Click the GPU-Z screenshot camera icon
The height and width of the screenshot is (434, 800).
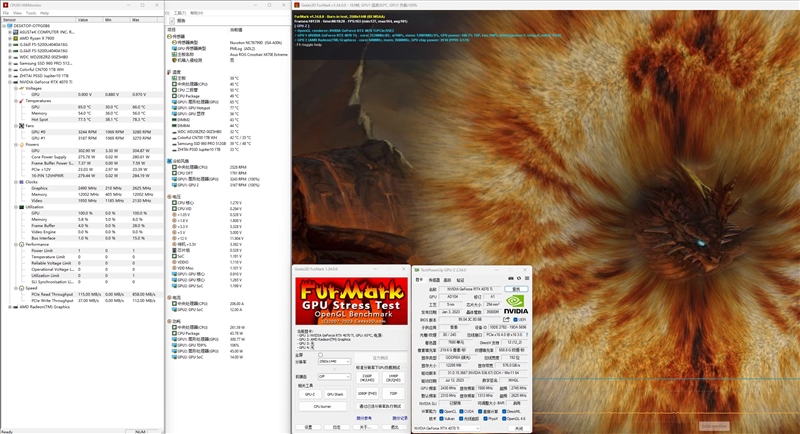(x=511, y=278)
